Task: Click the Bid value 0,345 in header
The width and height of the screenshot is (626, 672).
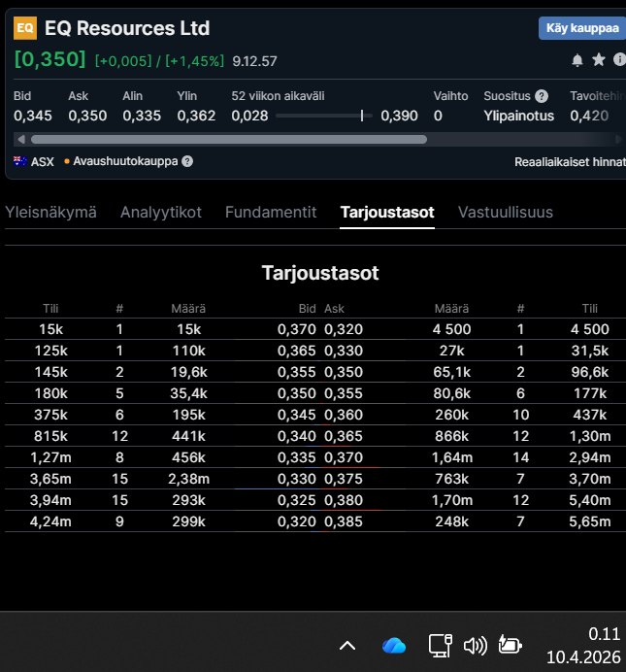Action: (x=33, y=116)
